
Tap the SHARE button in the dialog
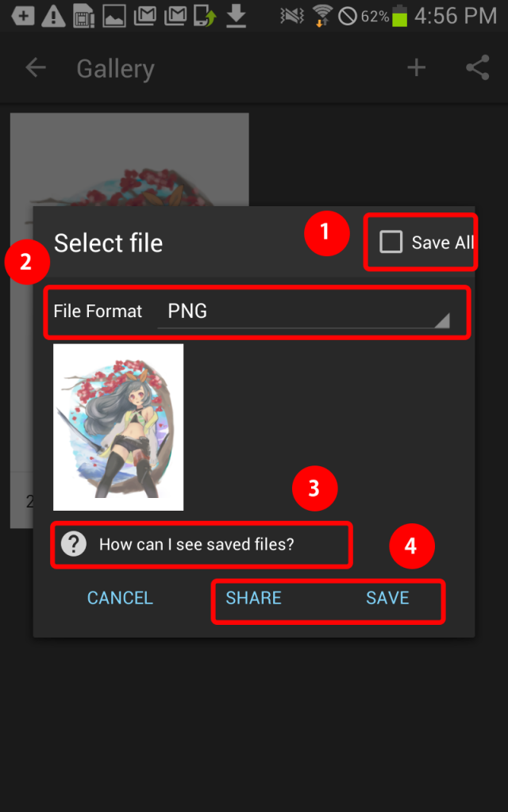point(253,598)
